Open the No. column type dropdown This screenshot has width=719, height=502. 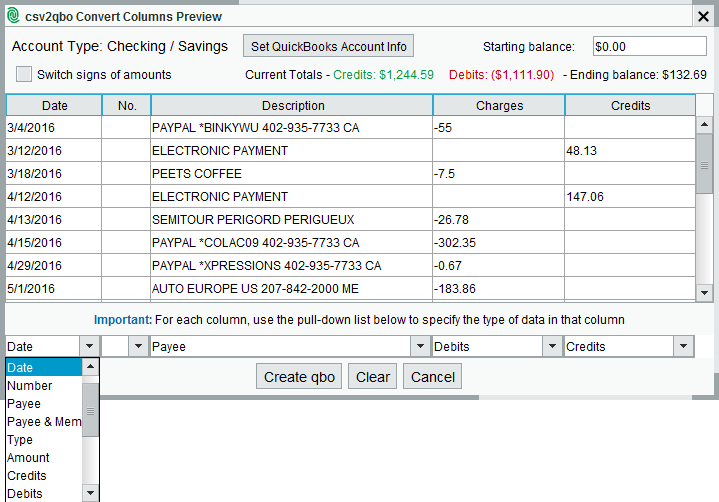(x=138, y=347)
